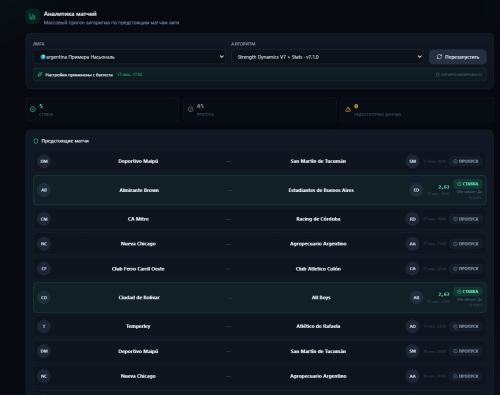
Task: Click the green СТАВКА badge for Almirante Brown
Action: point(468,184)
